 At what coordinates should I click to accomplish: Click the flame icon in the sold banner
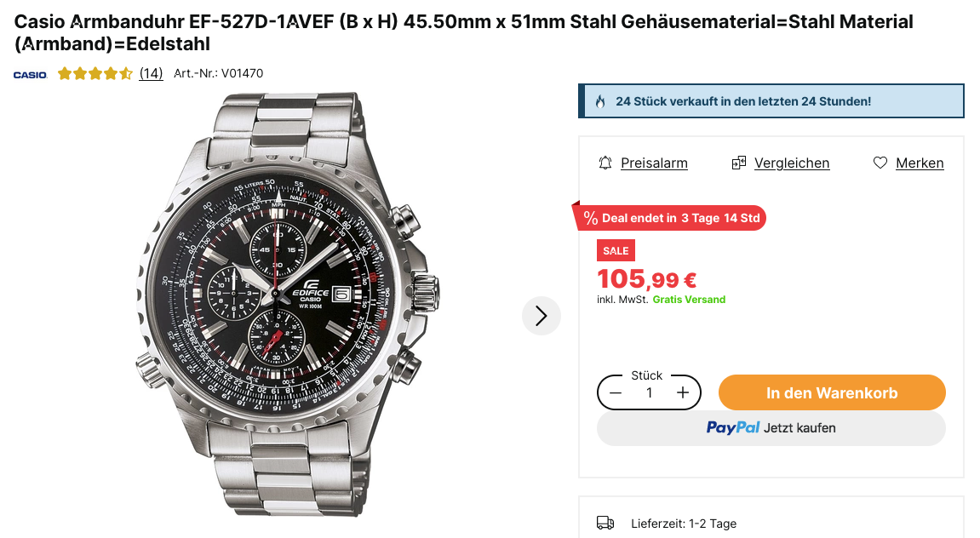tap(600, 101)
